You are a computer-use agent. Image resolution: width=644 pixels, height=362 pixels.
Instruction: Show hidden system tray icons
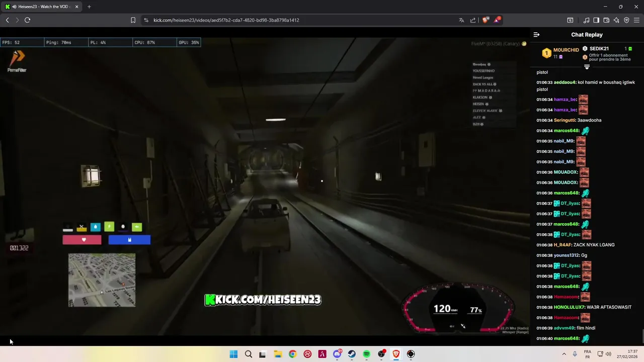pos(563,354)
